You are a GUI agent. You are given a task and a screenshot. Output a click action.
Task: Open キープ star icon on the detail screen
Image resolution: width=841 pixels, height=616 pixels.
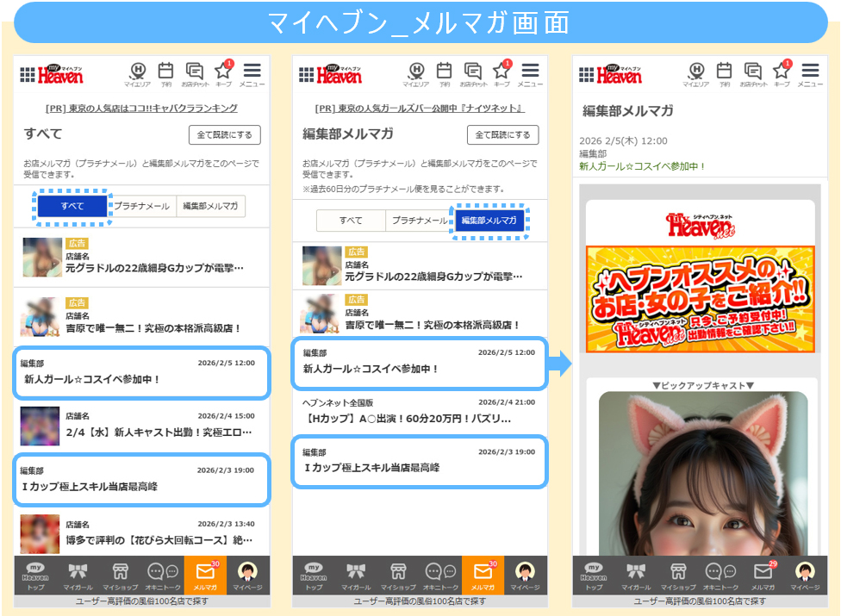click(782, 72)
